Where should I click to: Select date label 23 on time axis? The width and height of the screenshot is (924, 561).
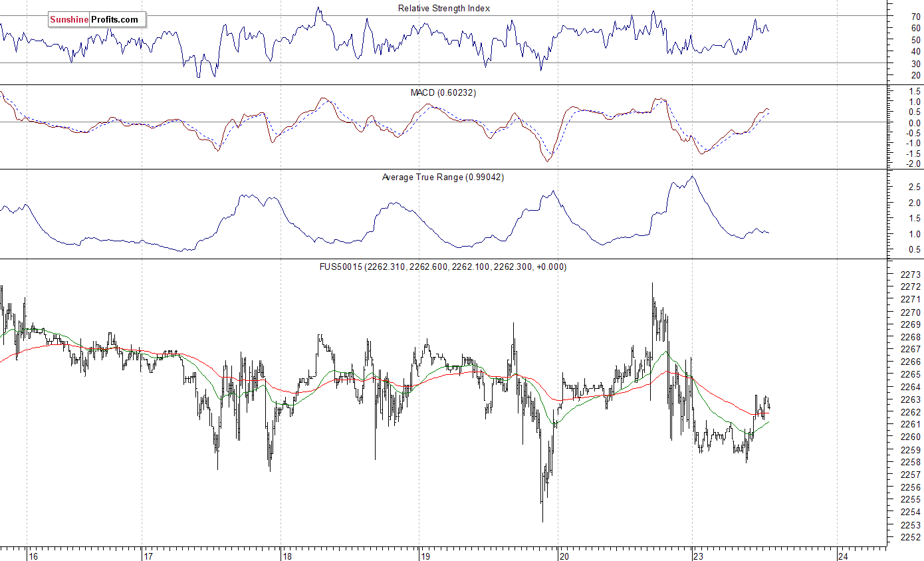tap(699, 556)
